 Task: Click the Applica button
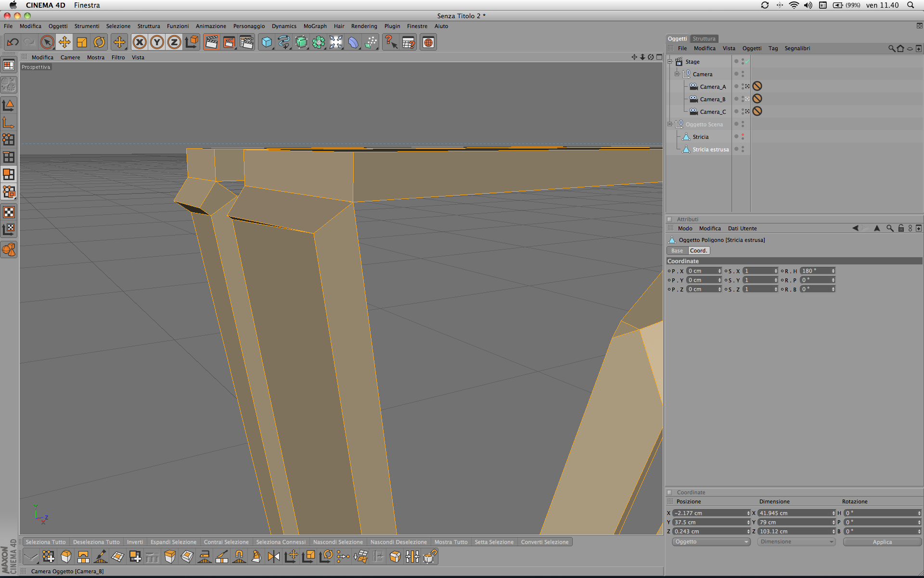(882, 542)
